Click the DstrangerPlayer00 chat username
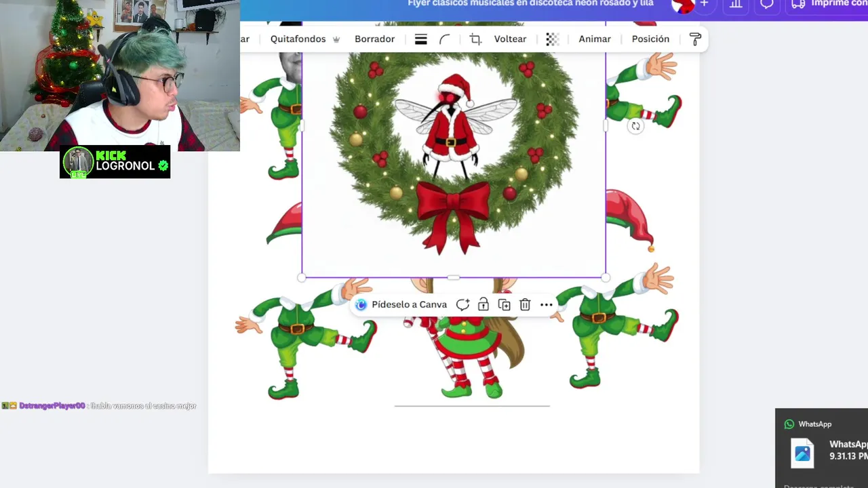Viewport: 868px width, 488px height. click(x=52, y=406)
